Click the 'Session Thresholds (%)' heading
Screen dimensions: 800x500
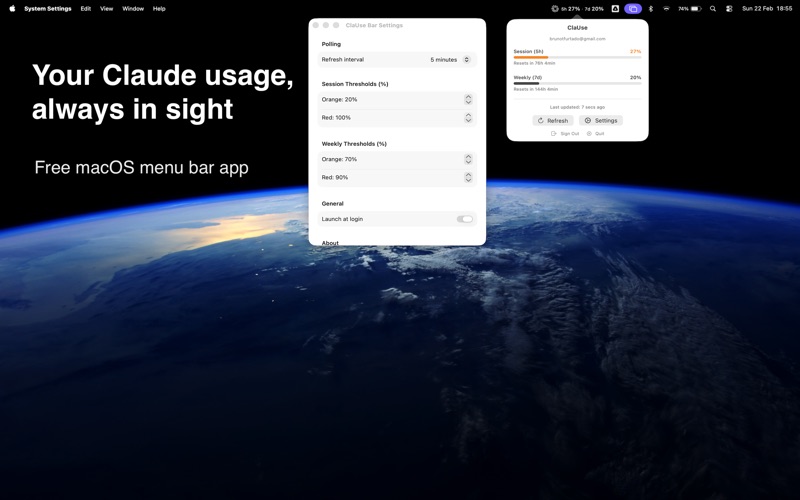tap(355, 84)
